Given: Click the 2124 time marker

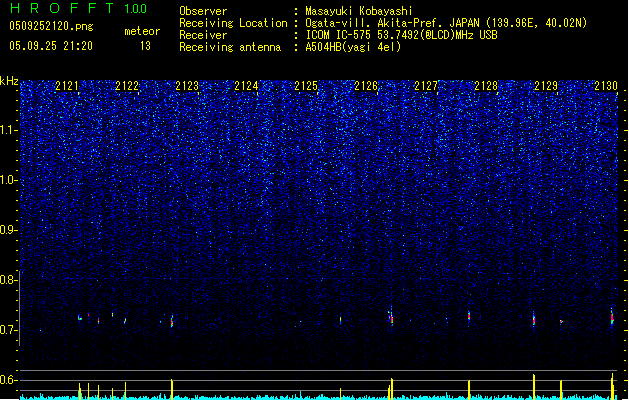Looking at the screenshot, I should point(246,86).
